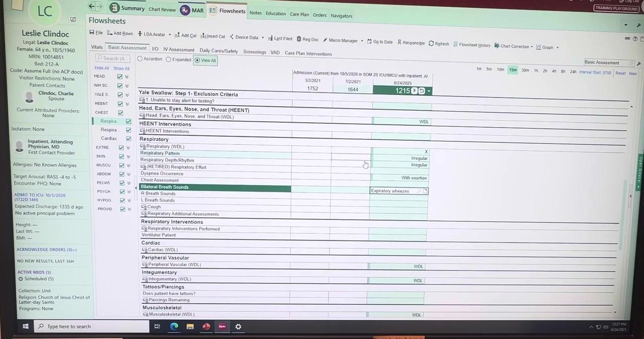The image size is (644, 339).
Task: Click the File icon in the flowsheet toolbar
Action: (x=92, y=33)
